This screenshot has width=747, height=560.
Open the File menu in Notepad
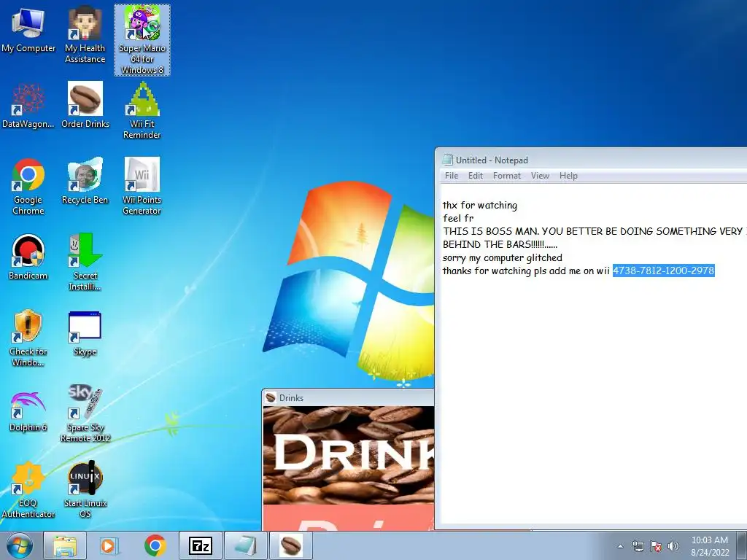pos(451,176)
